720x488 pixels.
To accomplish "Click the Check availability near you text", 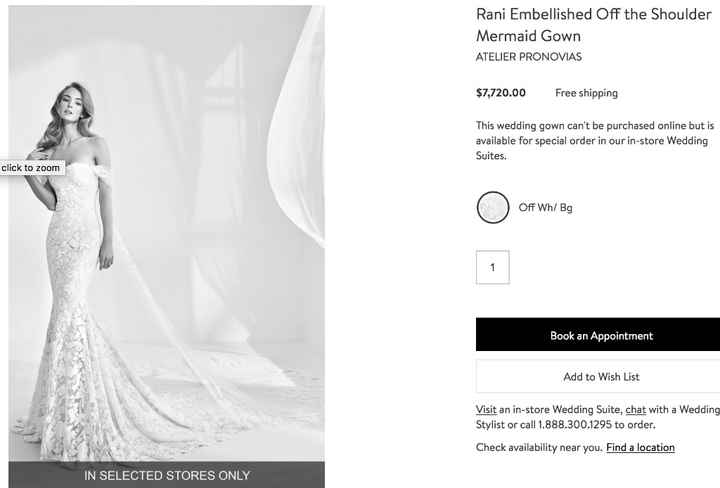I will (538, 447).
